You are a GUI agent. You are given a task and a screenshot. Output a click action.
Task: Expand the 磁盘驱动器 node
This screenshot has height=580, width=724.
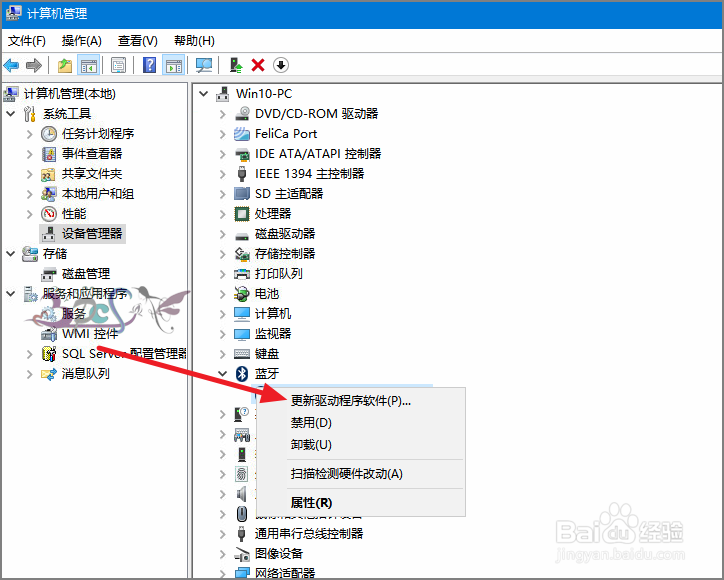click(x=223, y=234)
